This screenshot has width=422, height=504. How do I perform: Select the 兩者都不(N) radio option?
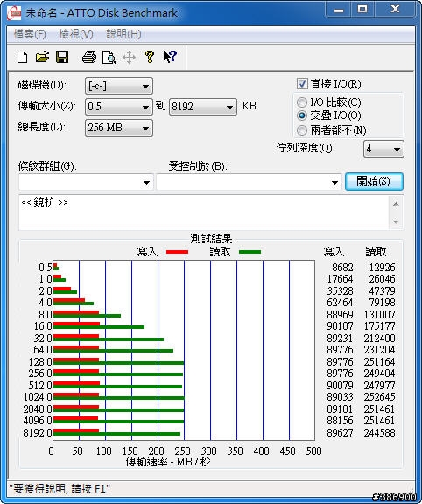tap(302, 130)
